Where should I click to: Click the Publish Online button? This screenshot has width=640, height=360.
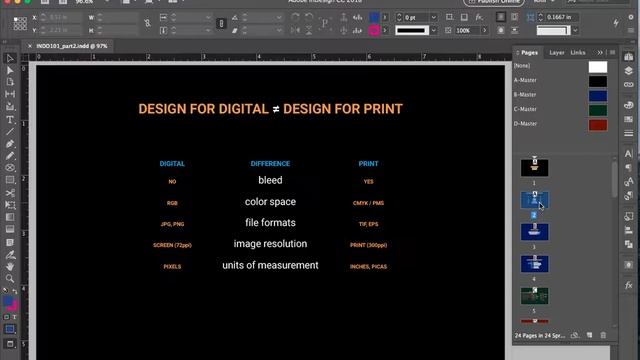pyautogui.click(x=494, y=2)
